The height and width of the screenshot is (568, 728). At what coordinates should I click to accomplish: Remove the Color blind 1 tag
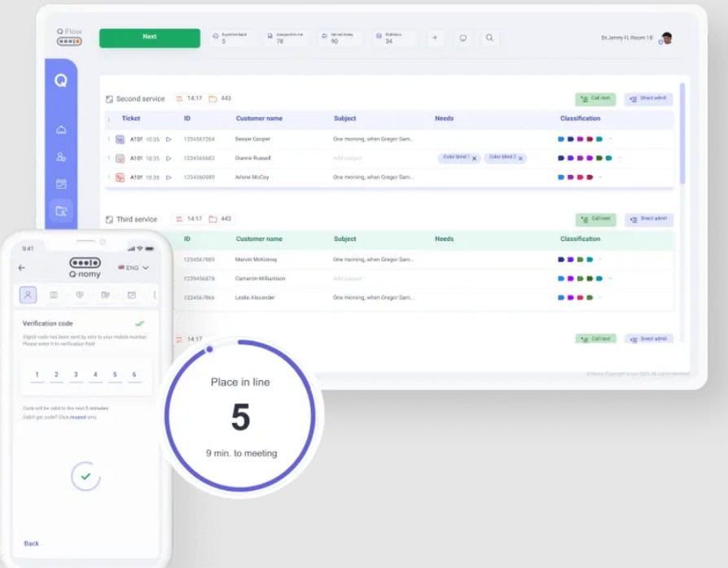(x=474, y=158)
